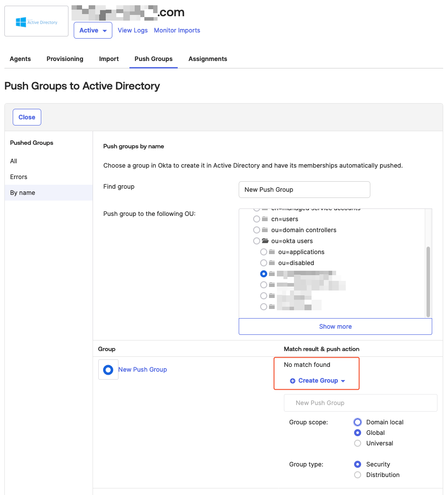
Task: Select the ou=disabled radio button
Action: [264, 263]
